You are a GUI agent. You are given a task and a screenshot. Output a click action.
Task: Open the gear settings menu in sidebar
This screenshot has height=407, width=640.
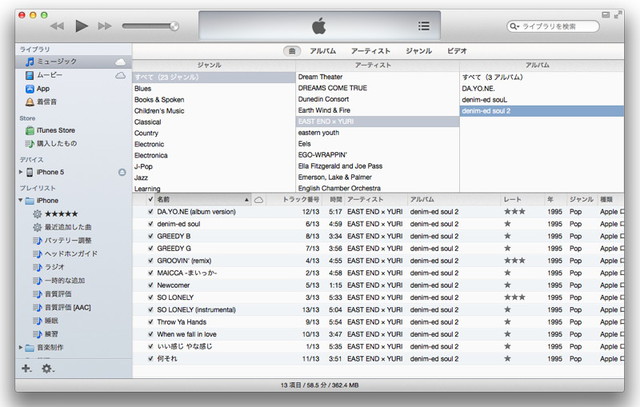pyautogui.click(x=47, y=369)
